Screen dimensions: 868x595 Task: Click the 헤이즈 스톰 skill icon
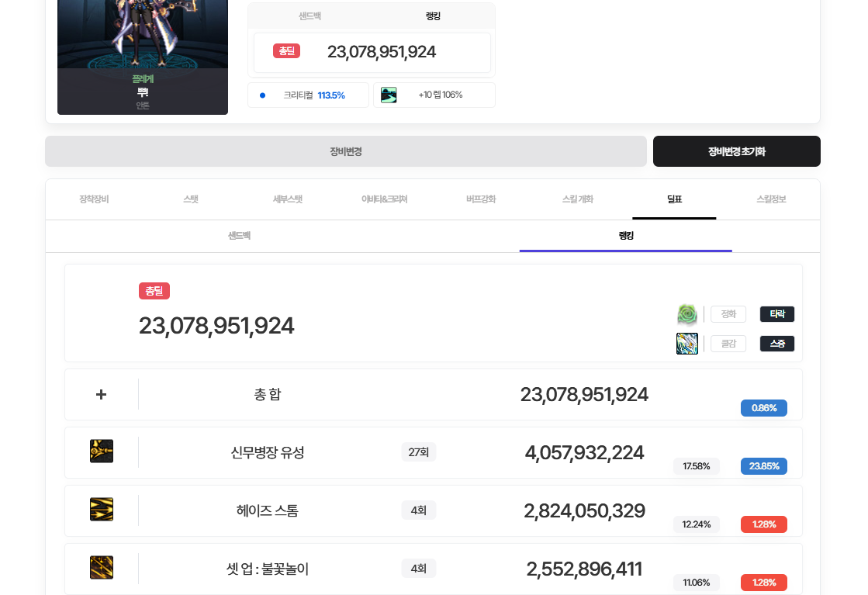coord(102,510)
